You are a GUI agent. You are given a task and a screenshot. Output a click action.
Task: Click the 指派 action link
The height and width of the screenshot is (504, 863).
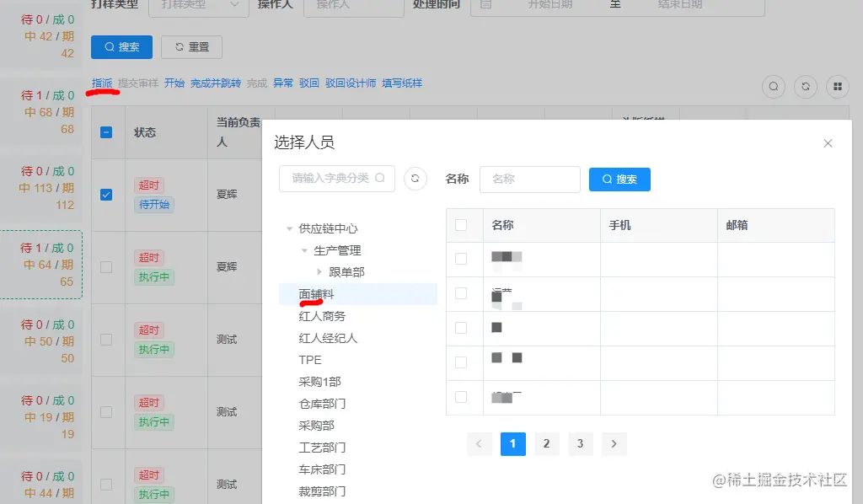click(x=102, y=83)
